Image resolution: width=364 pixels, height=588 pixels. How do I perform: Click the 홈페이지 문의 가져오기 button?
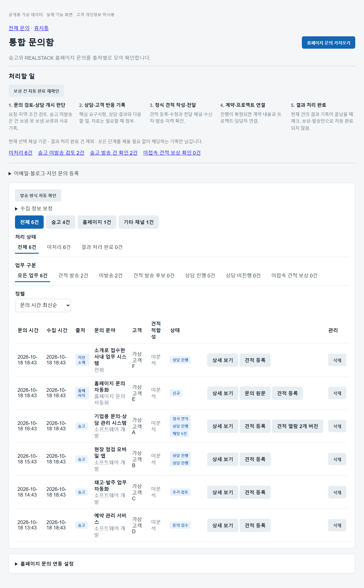pyautogui.click(x=328, y=43)
